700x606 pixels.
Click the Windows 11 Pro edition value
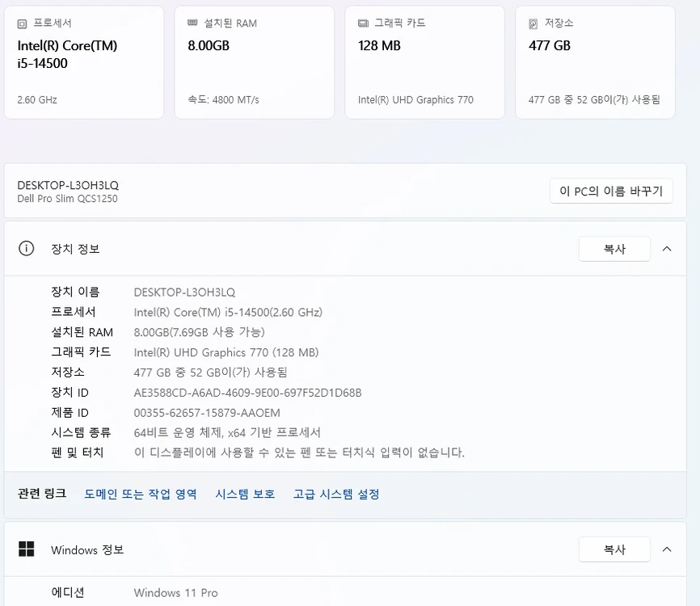point(176,593)
